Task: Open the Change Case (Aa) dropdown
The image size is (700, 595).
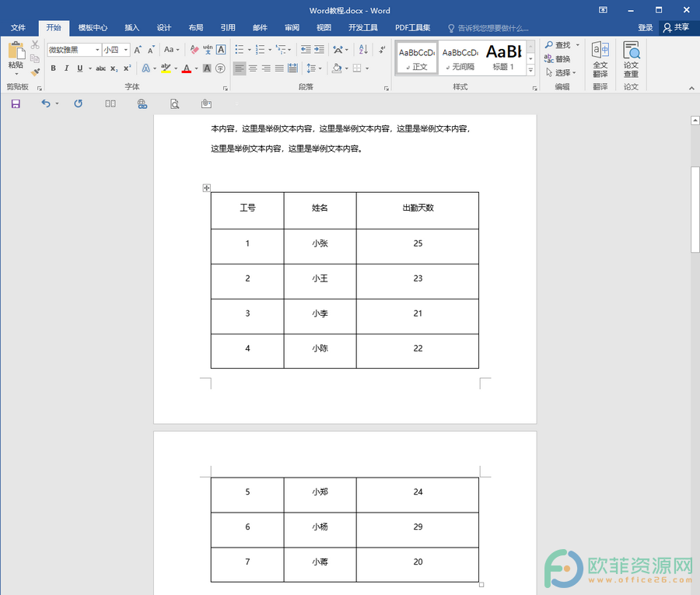Action: [x=171, y=50]
